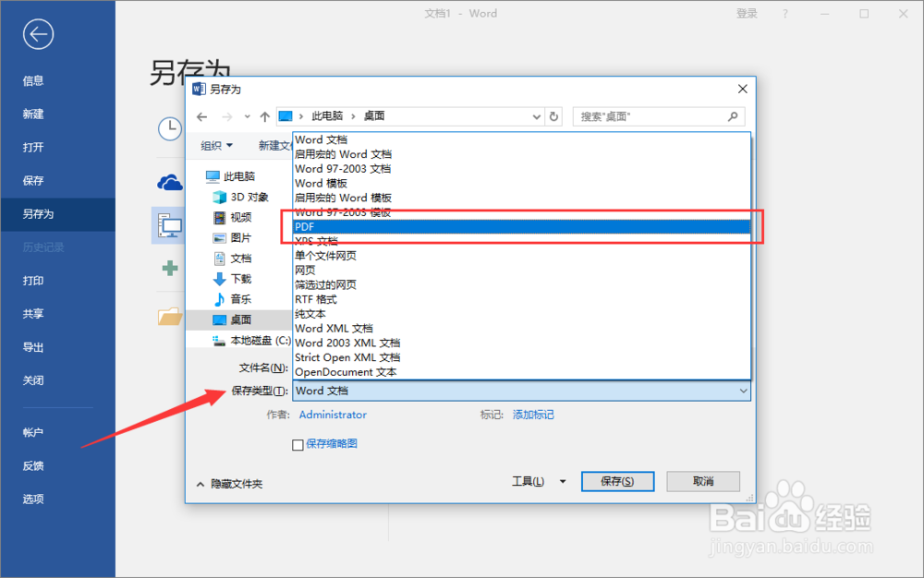Viewport: 924px width, 578px height.
Task: Choose Strict Open XML 文档 format
Action: pos(521,357)
